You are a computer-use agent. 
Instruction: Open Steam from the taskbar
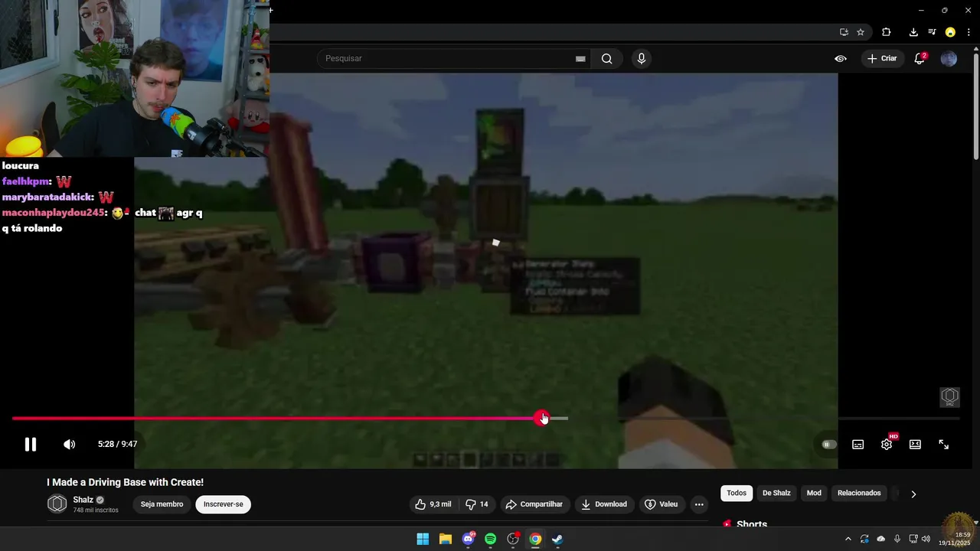(x=558, y=539)
